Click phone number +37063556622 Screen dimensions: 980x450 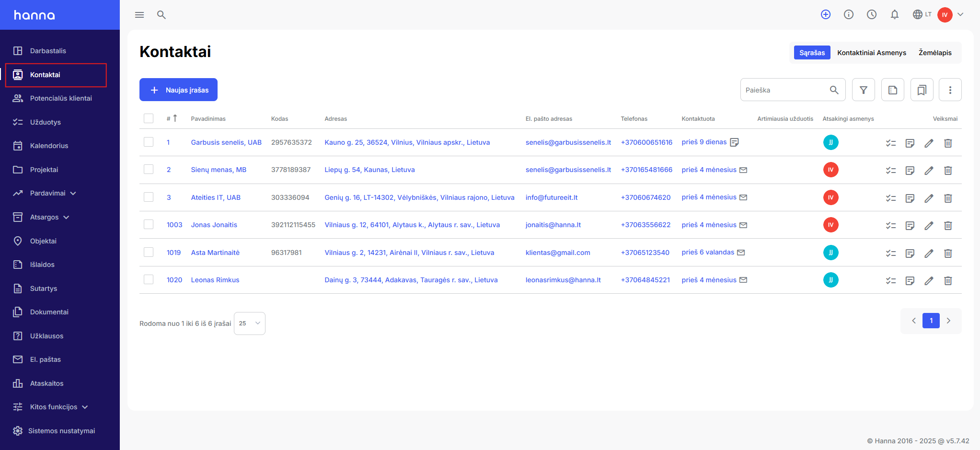646,225
